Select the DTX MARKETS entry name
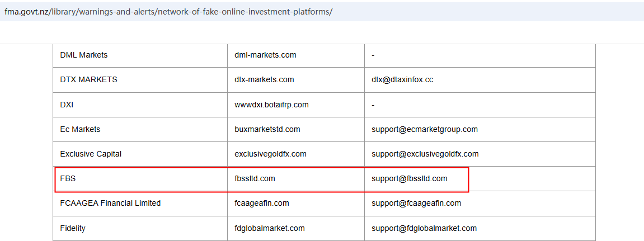Screen dimensions: 644x241 pos(88,79)
